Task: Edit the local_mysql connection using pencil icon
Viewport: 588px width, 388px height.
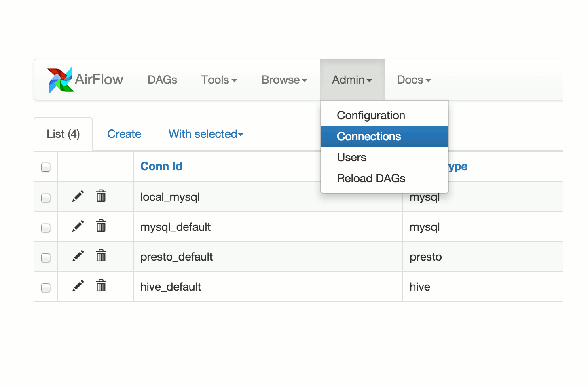Action: pyautogui.click(x=78, y=196)
